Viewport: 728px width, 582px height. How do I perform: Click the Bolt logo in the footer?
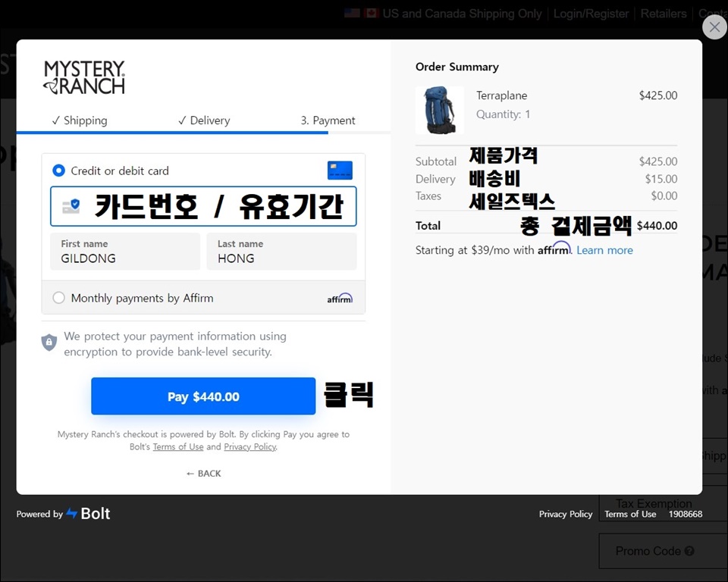pyautogui.click(x=88, y=513)
